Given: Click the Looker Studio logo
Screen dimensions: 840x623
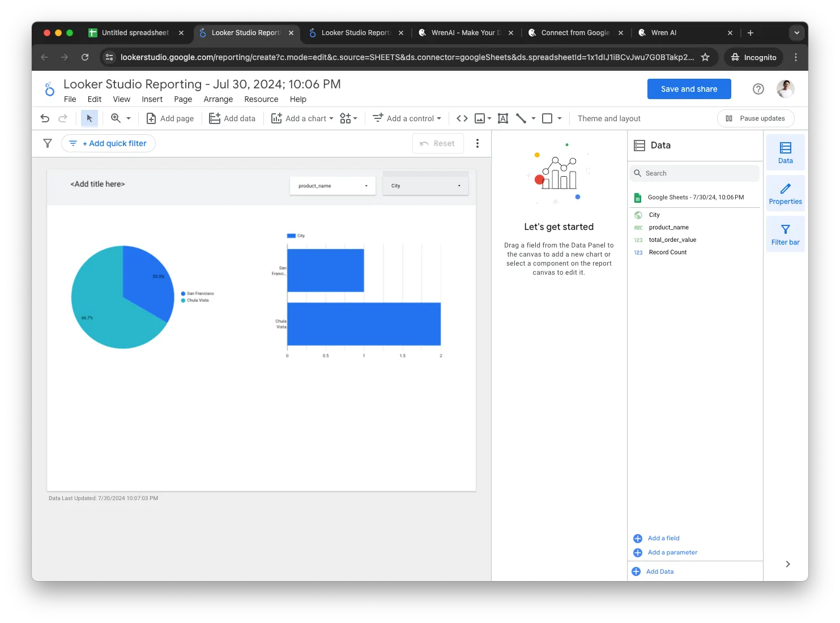Looking at the screenshot, I should (50, 89).
